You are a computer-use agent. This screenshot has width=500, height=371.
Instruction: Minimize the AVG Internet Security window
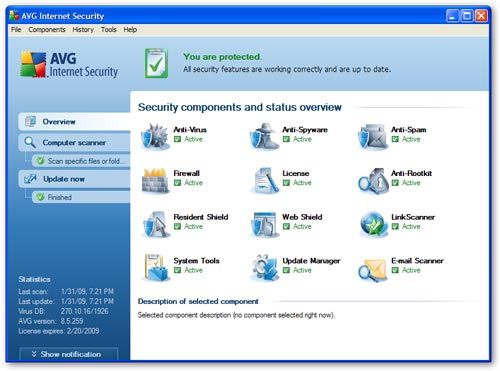(x=452, y=16)
